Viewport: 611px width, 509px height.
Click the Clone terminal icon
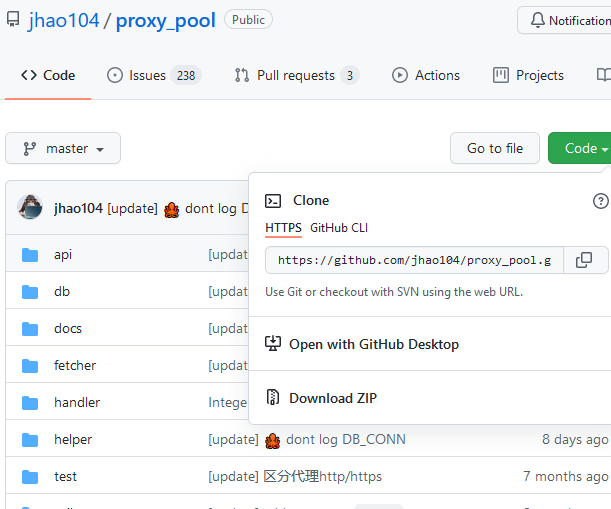[273, 201]
